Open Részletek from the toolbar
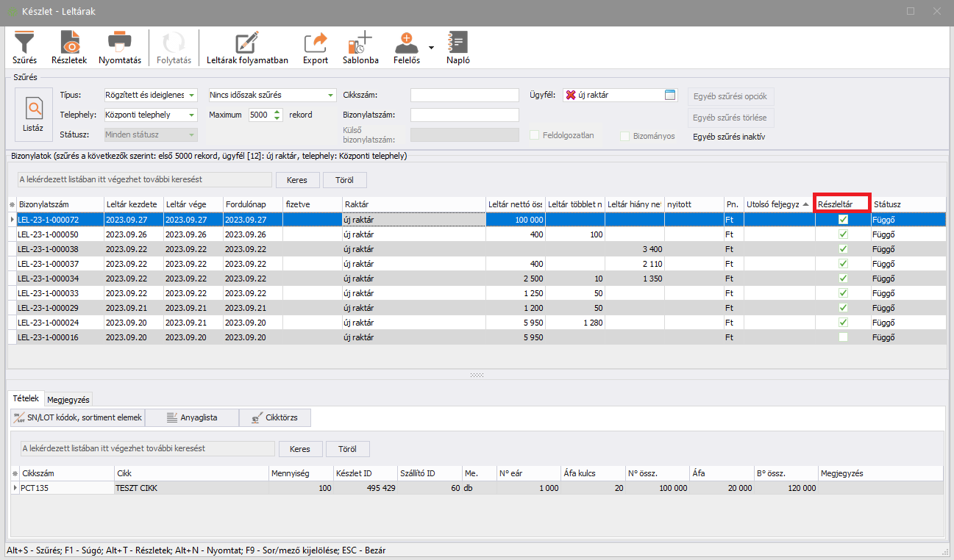954x560 pixels. click(x=69, y=47)
